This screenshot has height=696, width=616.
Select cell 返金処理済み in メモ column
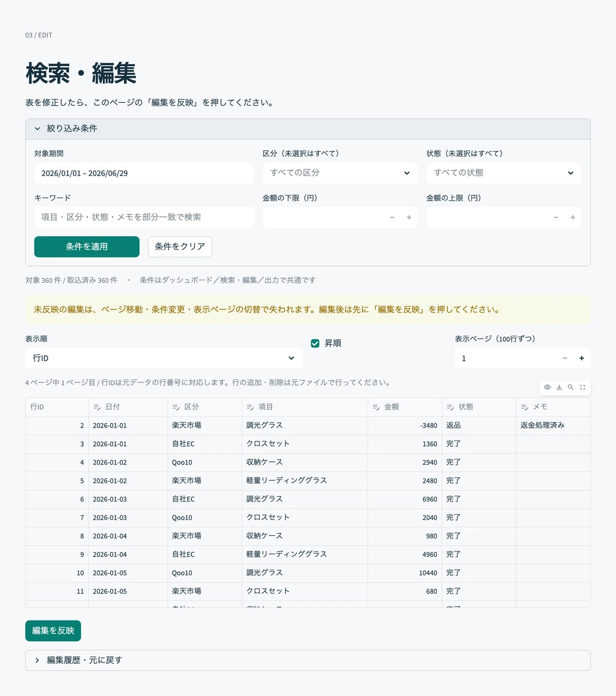tap(553, 426)
